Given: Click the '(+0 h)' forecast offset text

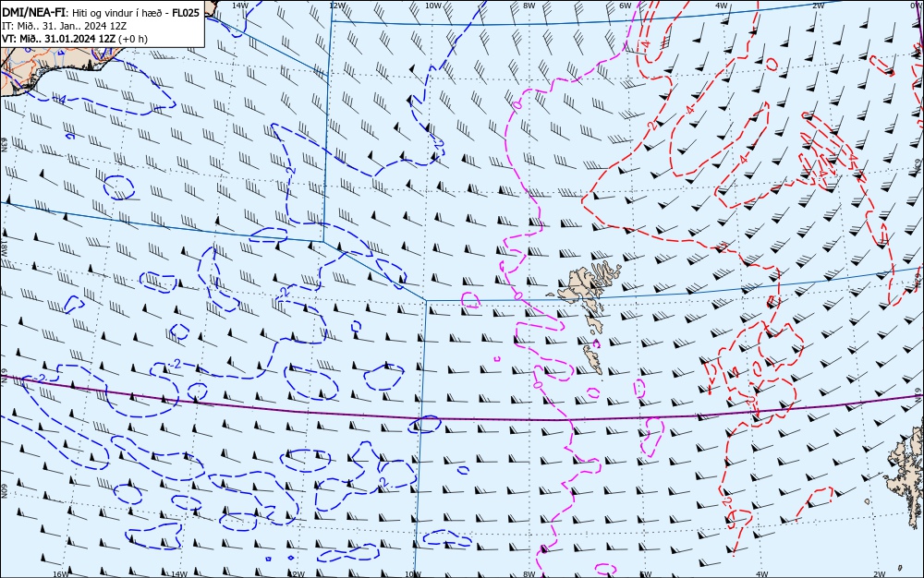Looking at the screenshot, I should pyautogui.click(x=133, y=39).
